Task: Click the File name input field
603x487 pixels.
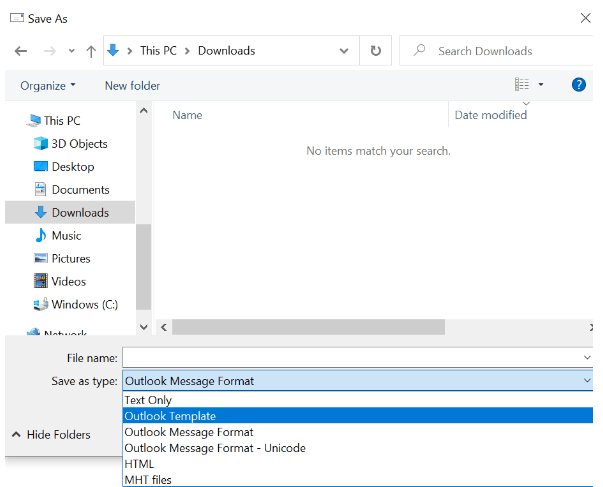Action: (358, 358)
